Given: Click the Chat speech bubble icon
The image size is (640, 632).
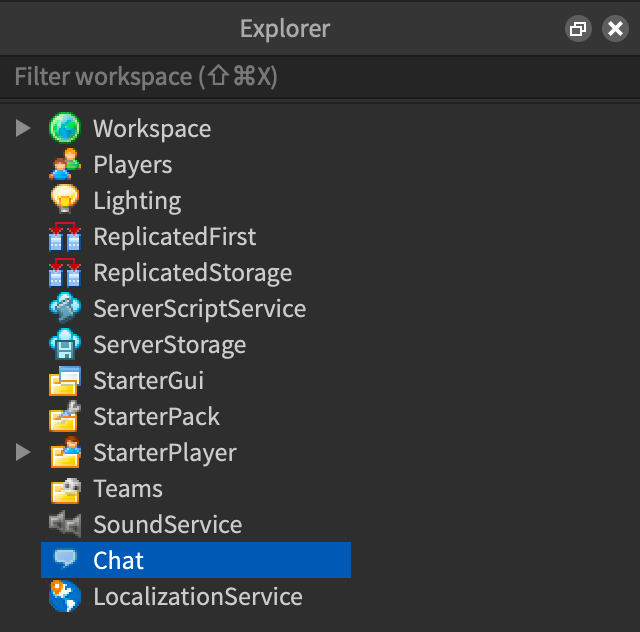Looking at the screenshot, I should pos(65,561).
